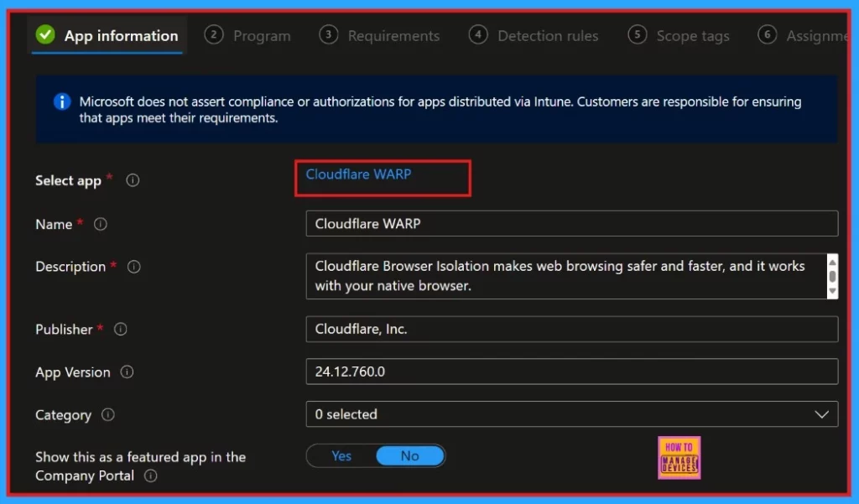Click the featured app info icon
This screenshot has height=504, width=859.
pyautogui.click(x=150, y=475)
